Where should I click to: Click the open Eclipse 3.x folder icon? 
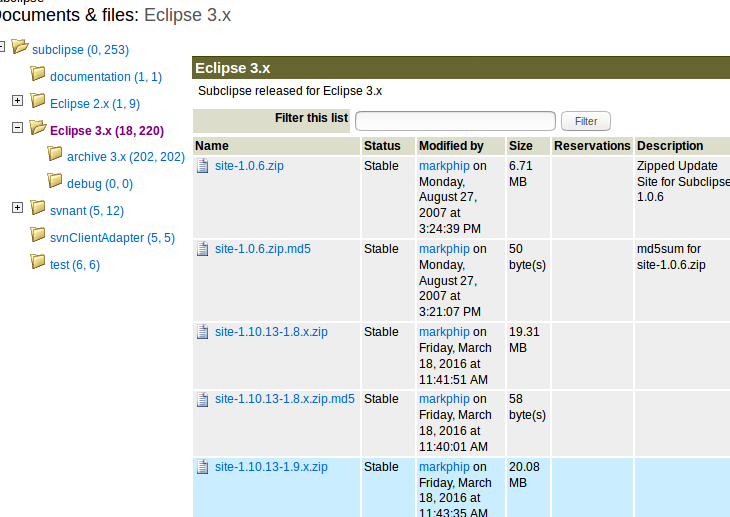[38, 128]
